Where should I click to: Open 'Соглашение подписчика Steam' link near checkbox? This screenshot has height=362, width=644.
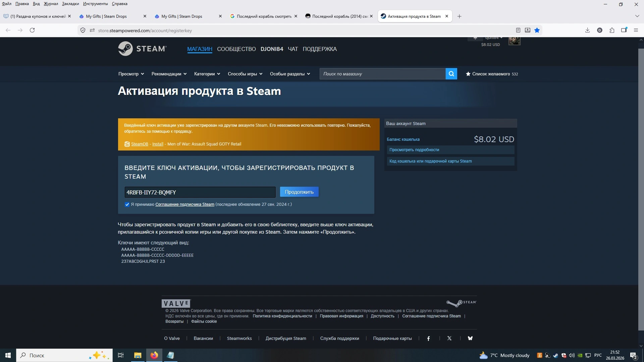click(x=185, y=204)
